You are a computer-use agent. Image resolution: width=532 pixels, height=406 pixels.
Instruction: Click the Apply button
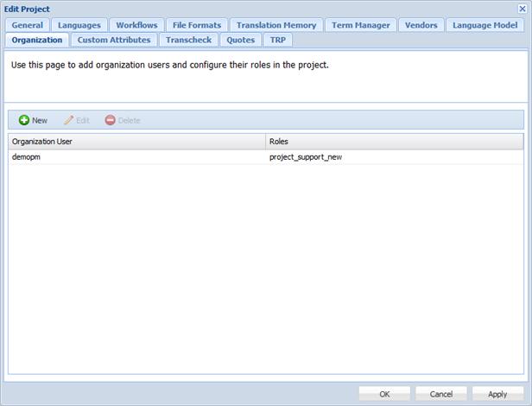tap(497, 394)
